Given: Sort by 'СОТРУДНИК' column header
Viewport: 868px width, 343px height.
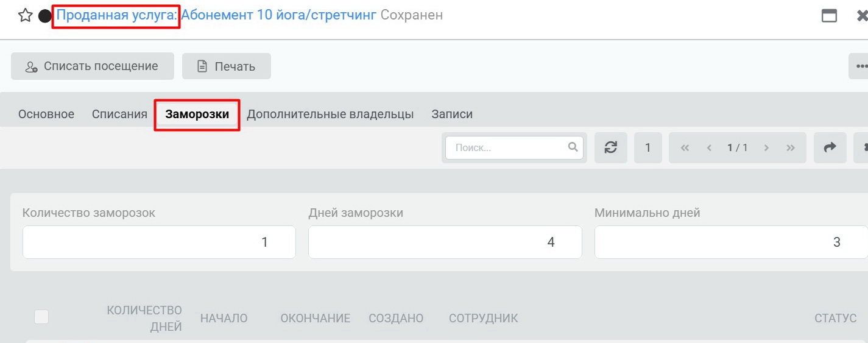Looking at the screenshot, I should 484,318.
